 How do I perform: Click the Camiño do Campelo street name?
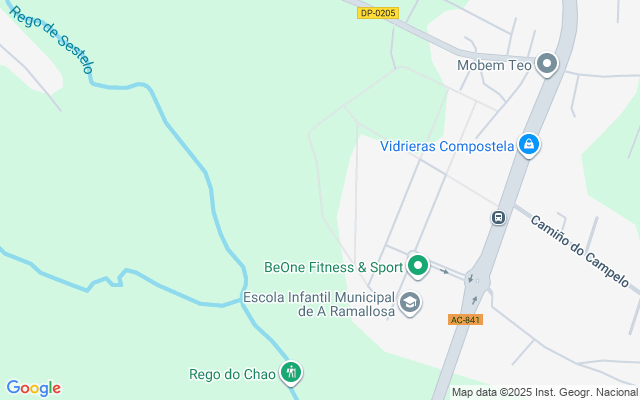580,251
